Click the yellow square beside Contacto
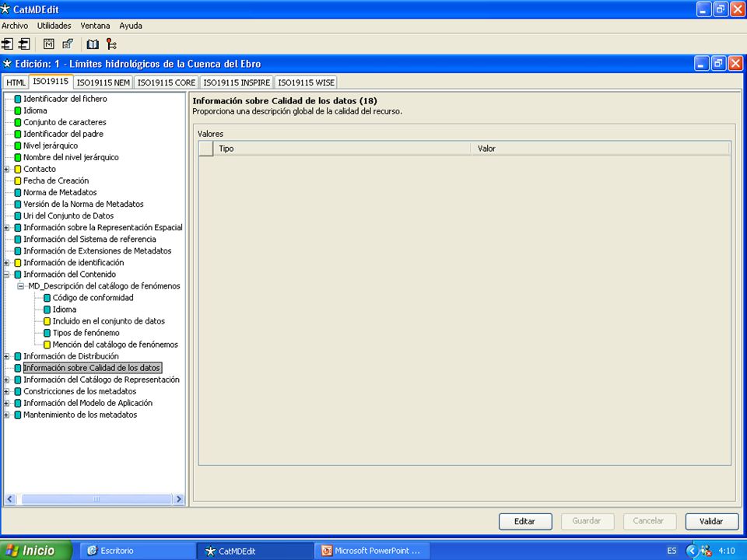This screenshot has height=560, width=747. (x=18, y=169)
